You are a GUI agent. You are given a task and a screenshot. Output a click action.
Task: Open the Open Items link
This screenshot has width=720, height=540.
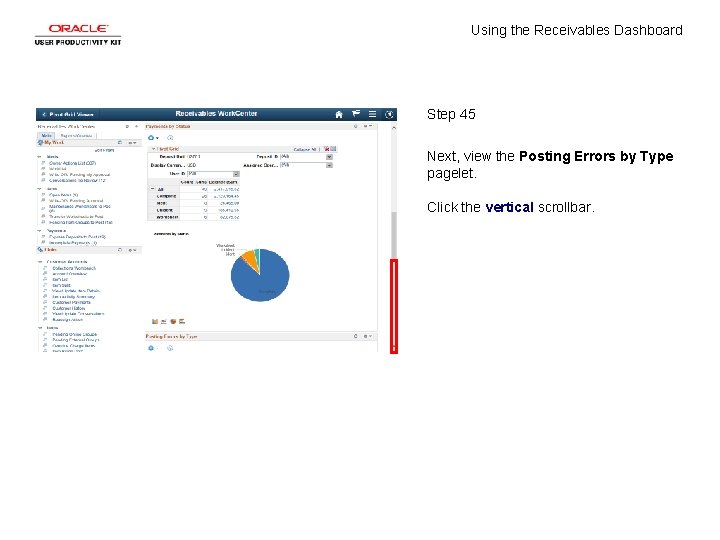pos(64,195)
